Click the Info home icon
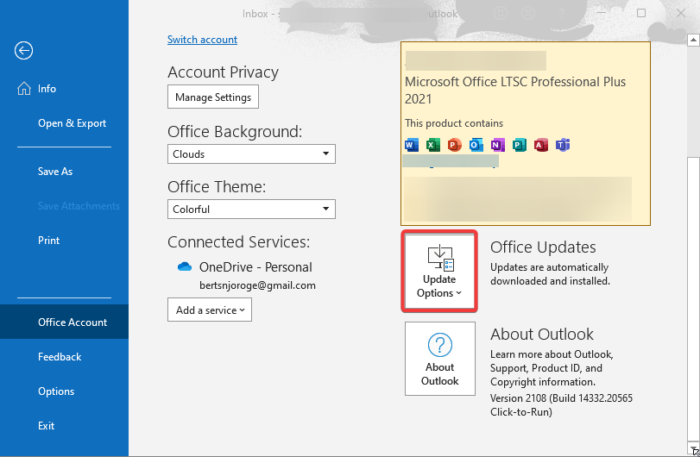Viewport: 700px width, 457px height. tap(24, 88)
